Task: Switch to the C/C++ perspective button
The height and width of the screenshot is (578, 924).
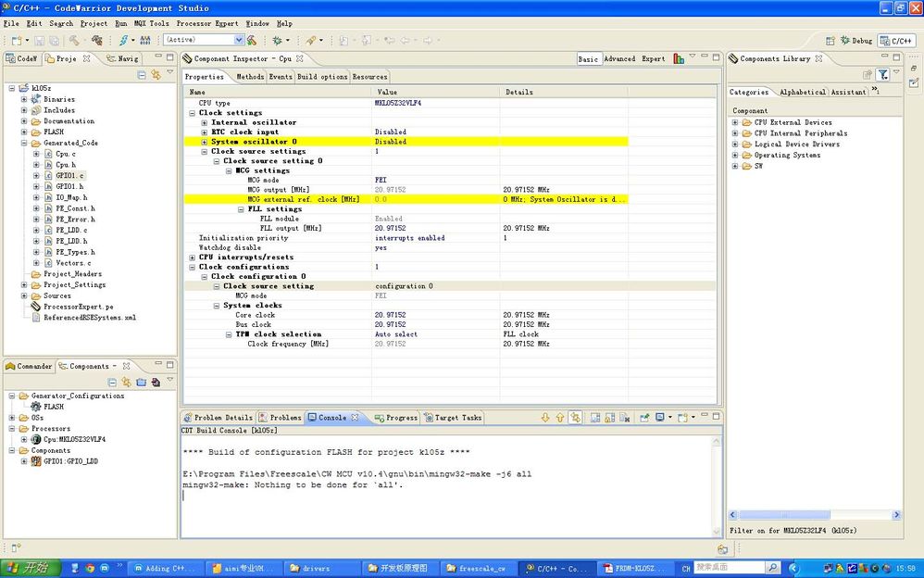Action: [x=897, y=41]
